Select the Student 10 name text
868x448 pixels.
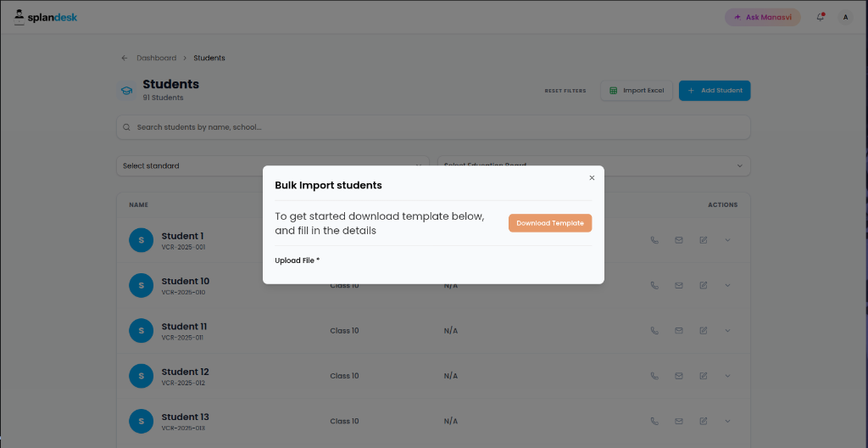186,281
